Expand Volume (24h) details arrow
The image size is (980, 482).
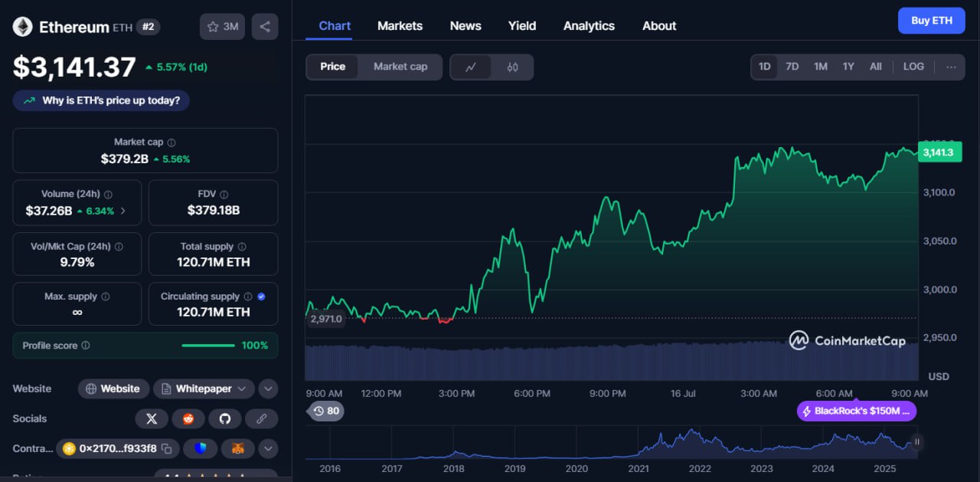(123, 211)
